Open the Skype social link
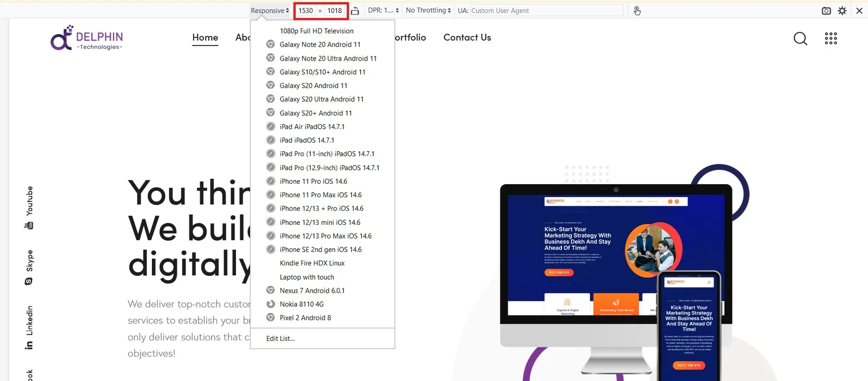 tap(29, 261)
